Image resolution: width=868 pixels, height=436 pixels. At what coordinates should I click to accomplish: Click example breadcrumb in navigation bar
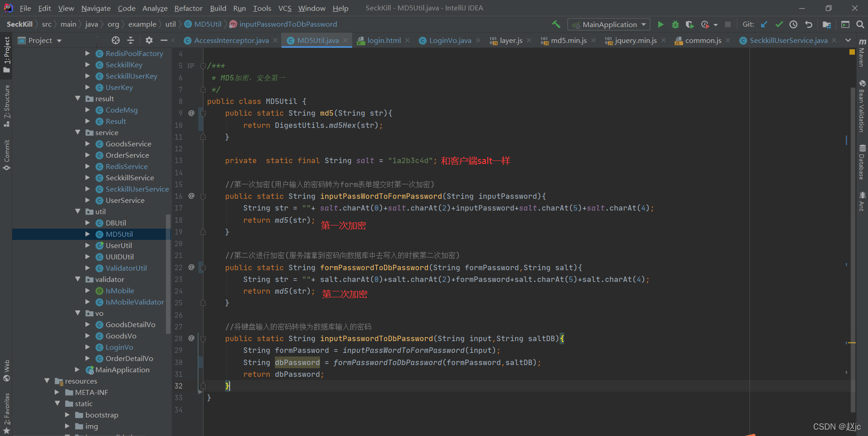pyautogui.click(x=142, y=24)
